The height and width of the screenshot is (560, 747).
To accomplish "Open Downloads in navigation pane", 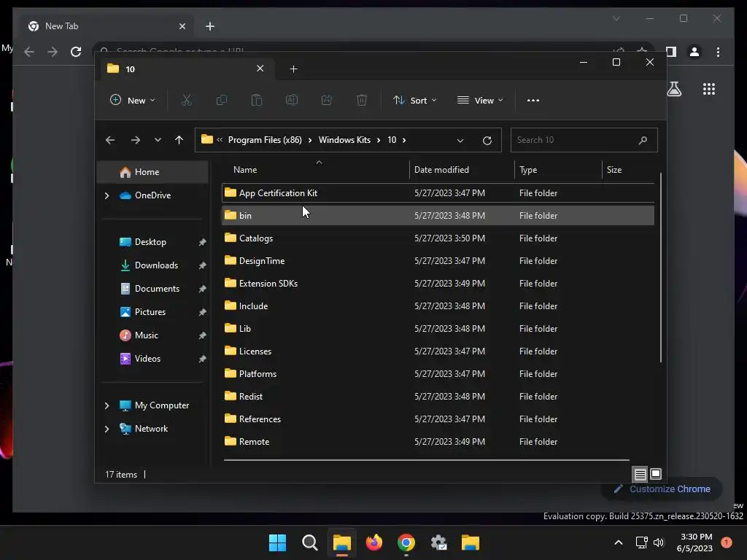I will coord(156,265).
